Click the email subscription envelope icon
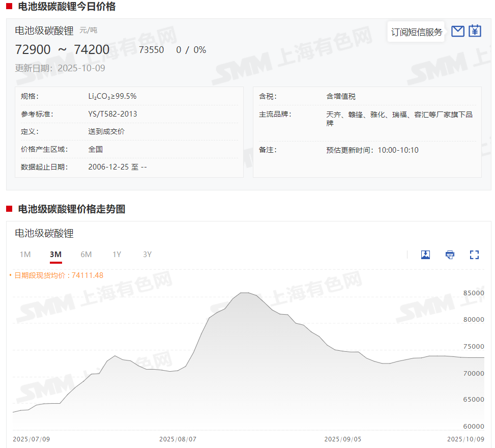 458,32
